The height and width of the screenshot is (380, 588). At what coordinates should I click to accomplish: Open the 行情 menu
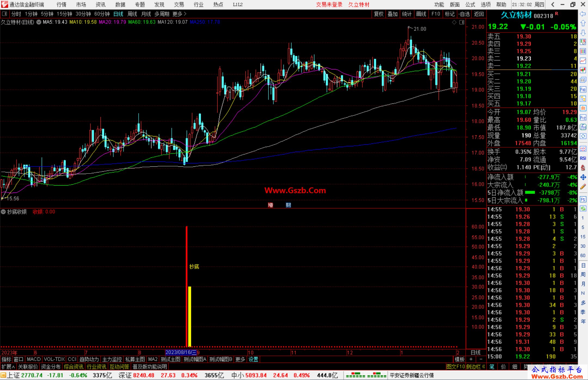click(62, 5)
